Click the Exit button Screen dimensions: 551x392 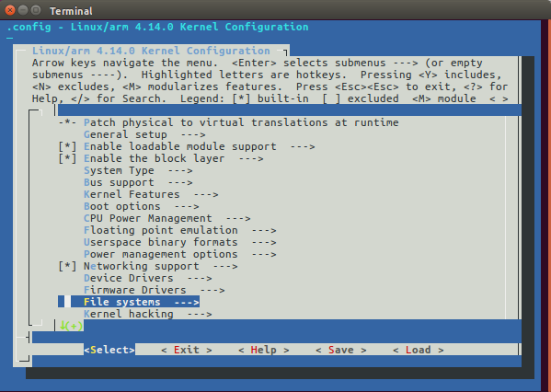click(187, 350)
